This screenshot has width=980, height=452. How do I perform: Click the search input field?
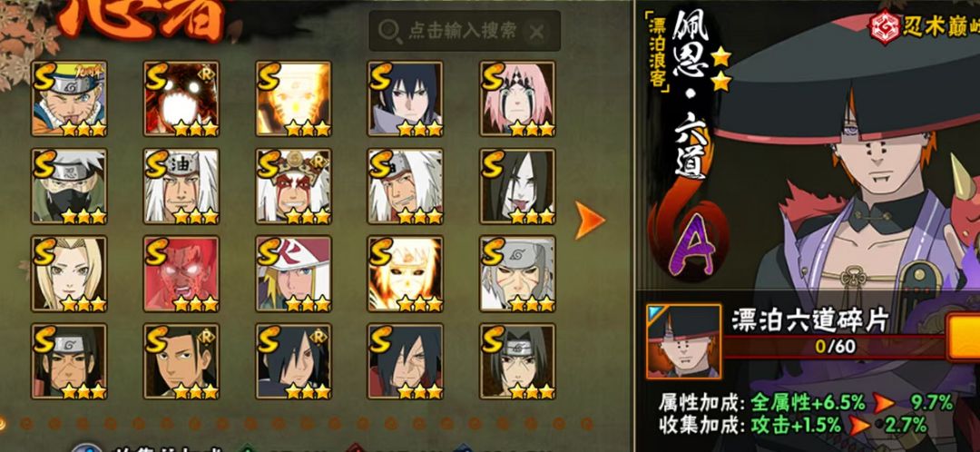[465, 31]
